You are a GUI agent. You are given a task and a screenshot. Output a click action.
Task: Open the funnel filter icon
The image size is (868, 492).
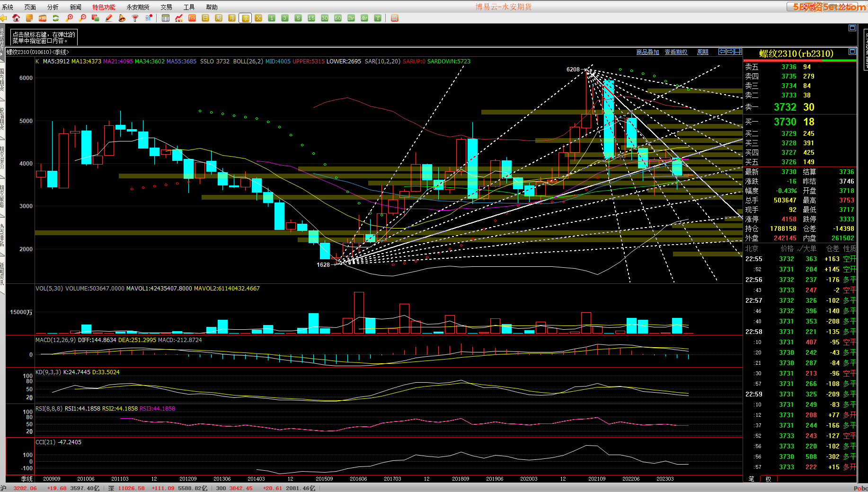(135, 18)
